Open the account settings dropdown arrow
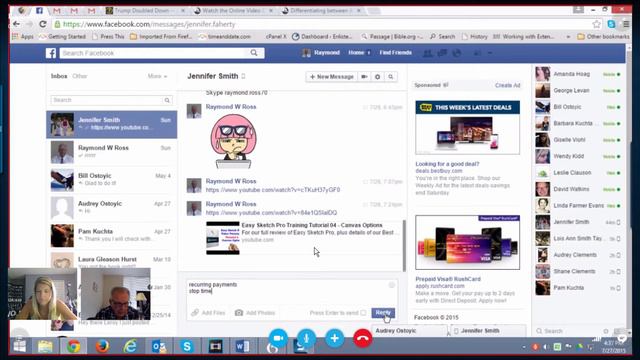 490,53
